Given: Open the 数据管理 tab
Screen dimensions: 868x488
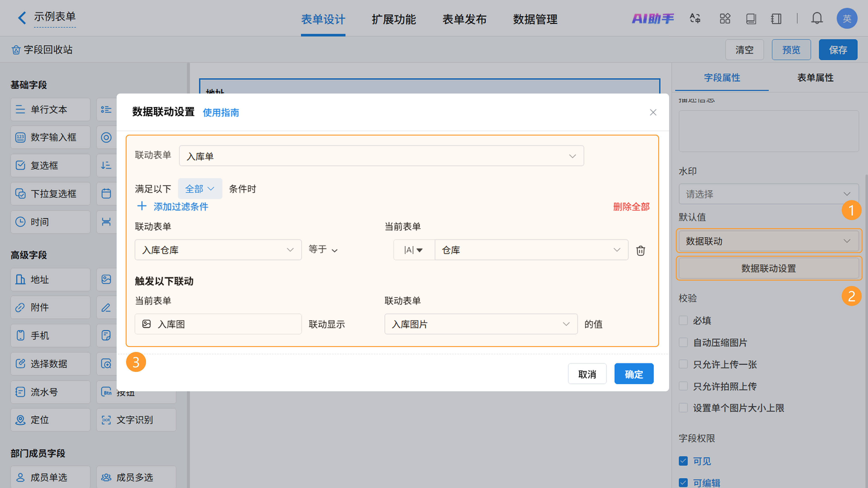Looking at the screenshot, I should 535,19.
